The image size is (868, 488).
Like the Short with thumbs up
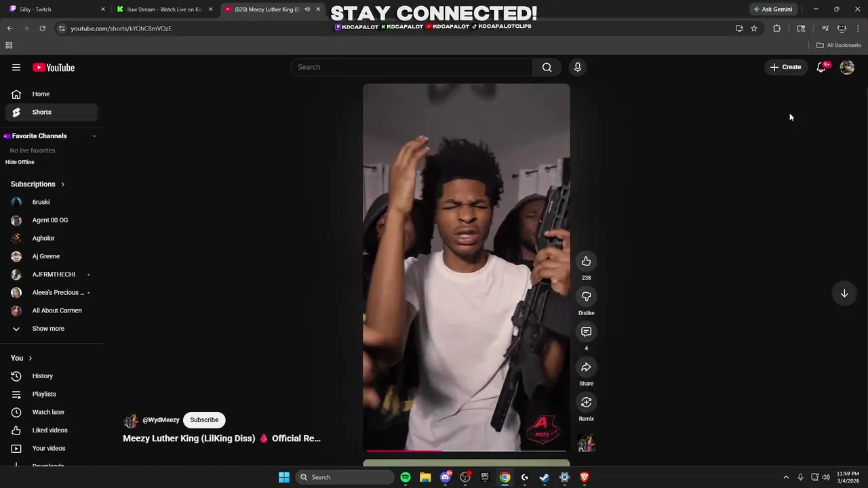pyautogui.click(x=587, y=262)
